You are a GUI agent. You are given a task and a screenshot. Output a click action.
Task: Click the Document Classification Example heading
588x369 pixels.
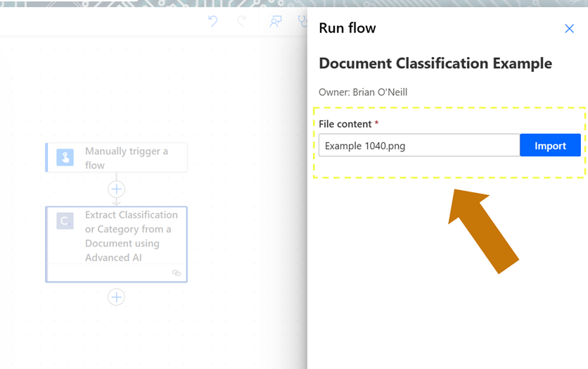[x=435, y=63]
